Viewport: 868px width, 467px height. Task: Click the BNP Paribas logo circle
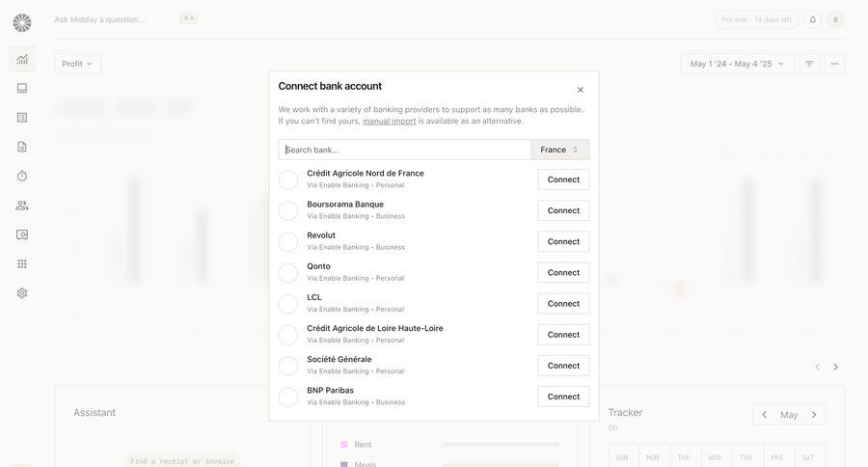(x=287, y=397)
